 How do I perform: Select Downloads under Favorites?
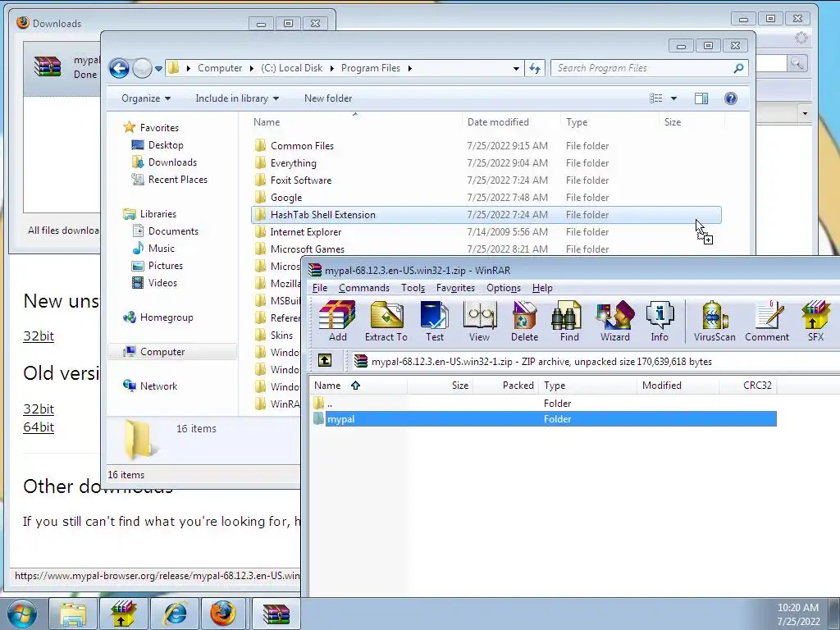(x=172, y=162)
